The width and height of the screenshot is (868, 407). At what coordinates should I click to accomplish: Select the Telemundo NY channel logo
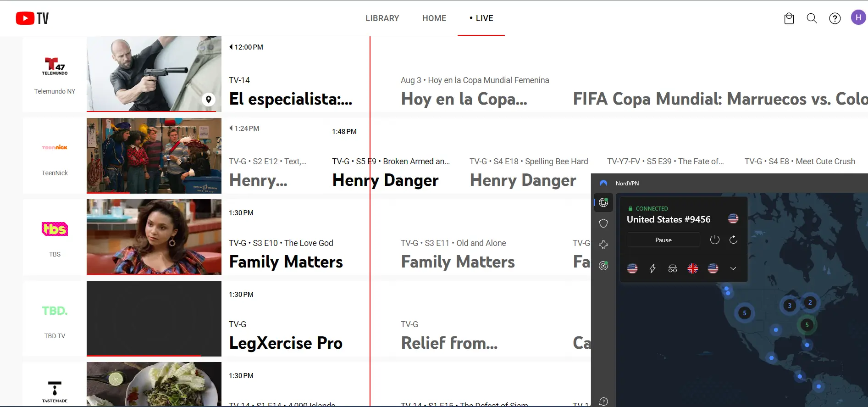pos(55,67)
